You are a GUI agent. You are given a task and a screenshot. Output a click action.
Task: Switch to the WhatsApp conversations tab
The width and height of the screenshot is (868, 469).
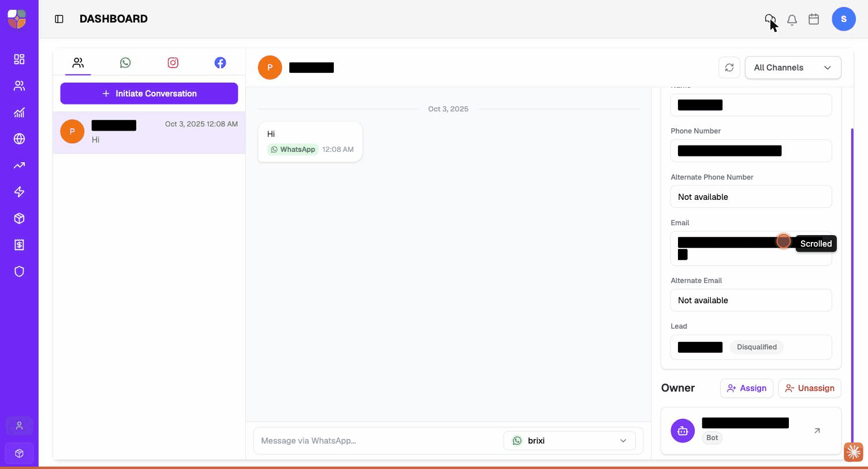tap(125, 63)
